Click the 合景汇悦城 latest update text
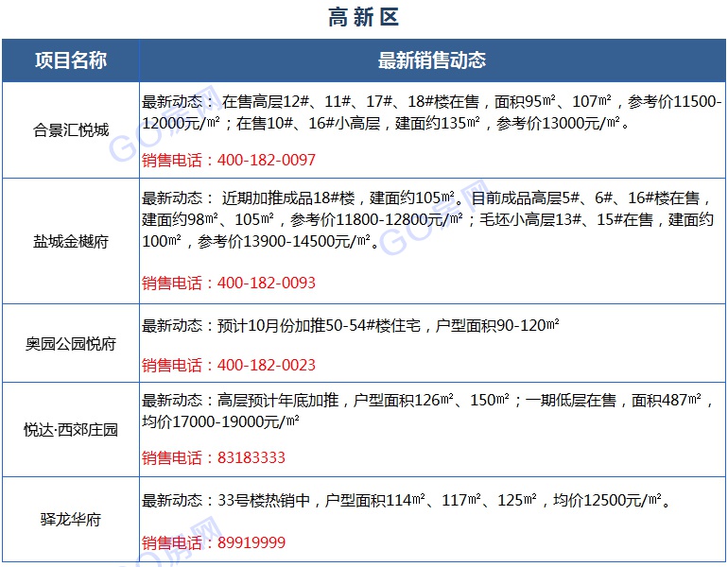The image size is (728, 567). point(432,112)
